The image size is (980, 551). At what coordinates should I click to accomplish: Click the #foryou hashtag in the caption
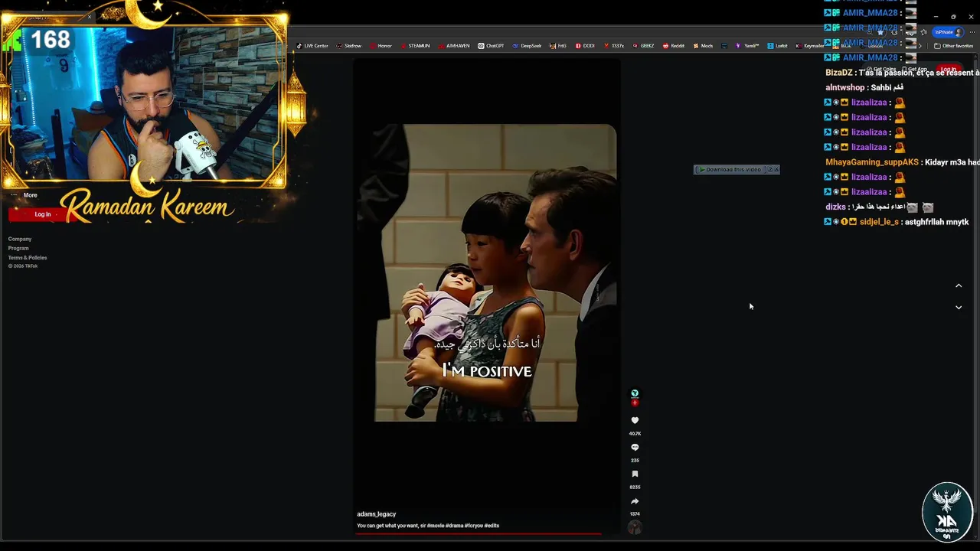click(x=475, y=526)
